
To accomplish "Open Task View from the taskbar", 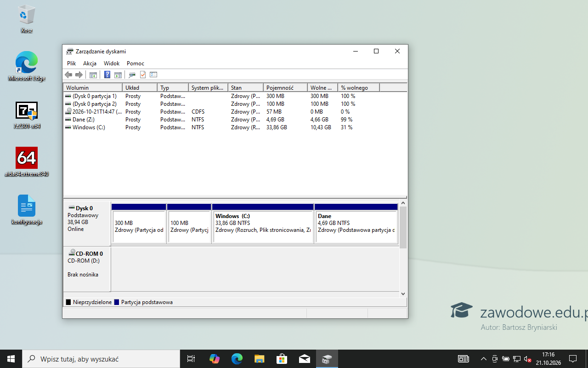I will click(191, 359).
